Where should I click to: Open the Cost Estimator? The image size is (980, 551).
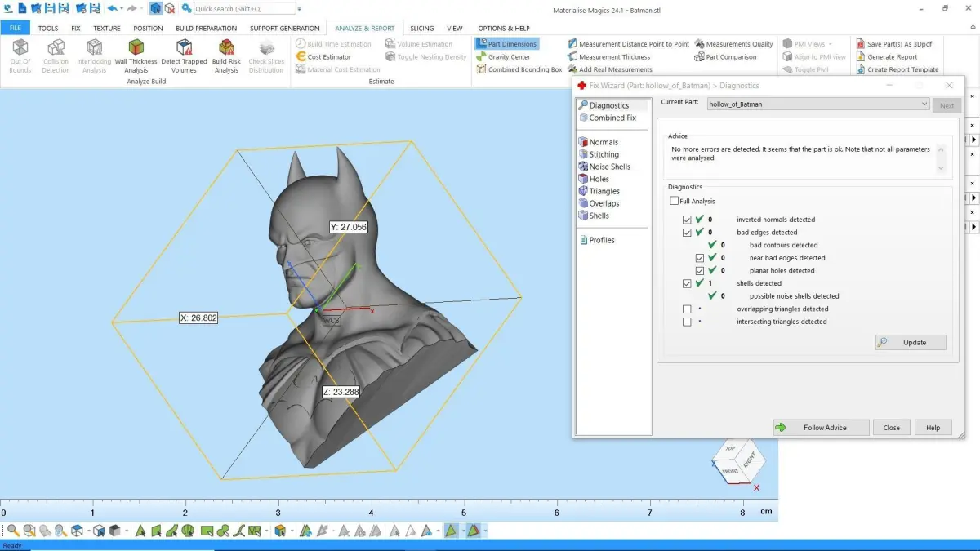click(323, 57)
